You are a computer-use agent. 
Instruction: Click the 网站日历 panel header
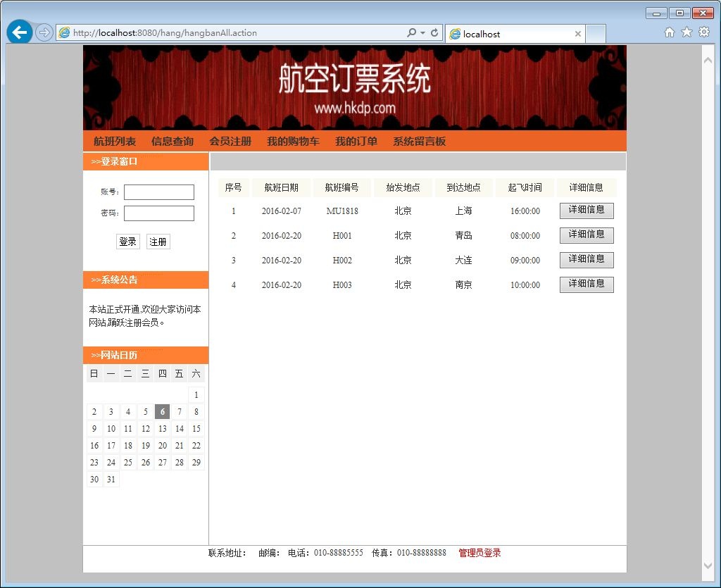(x=146, y=355)
